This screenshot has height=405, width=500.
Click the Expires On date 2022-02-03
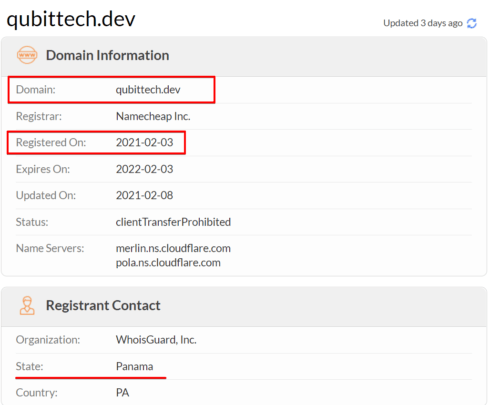(144, 169)
